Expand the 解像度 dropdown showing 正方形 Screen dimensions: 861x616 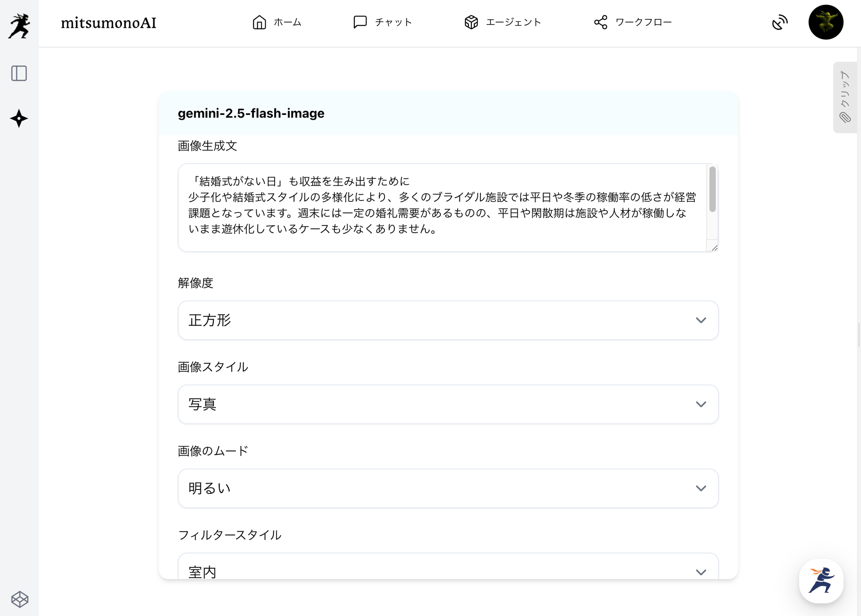tap(448, 320)
